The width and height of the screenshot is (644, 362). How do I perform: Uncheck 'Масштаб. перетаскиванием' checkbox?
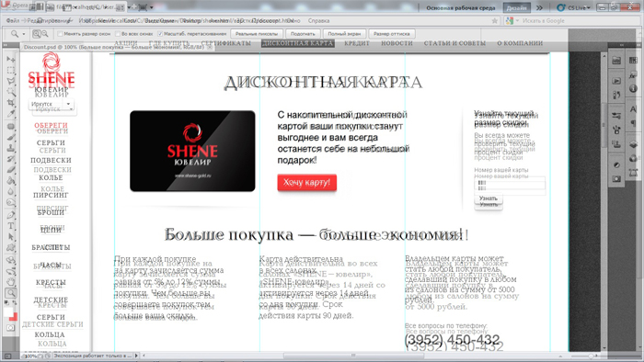tap(160, 34)
